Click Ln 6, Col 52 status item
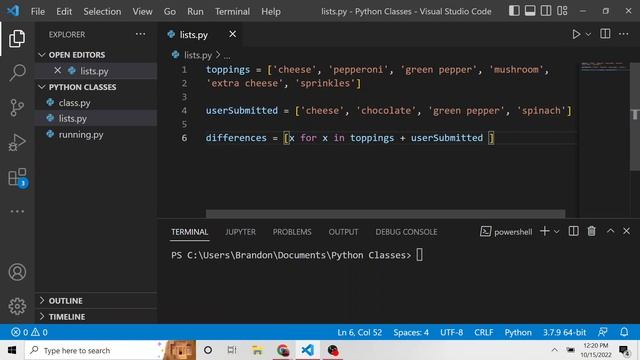 360,332
